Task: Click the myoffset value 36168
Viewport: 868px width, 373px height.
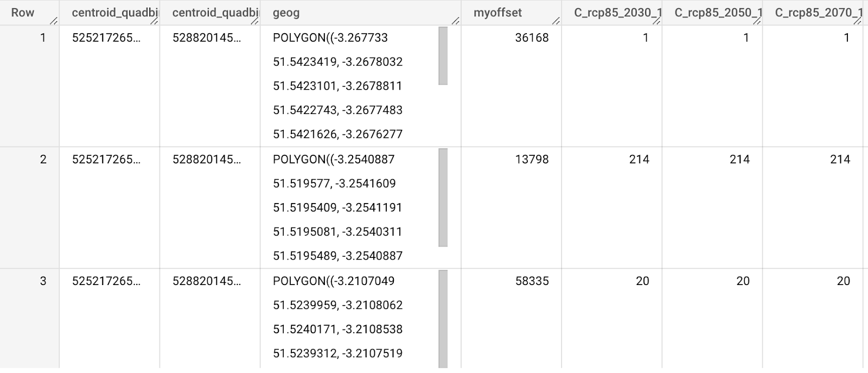Action: 532,37
